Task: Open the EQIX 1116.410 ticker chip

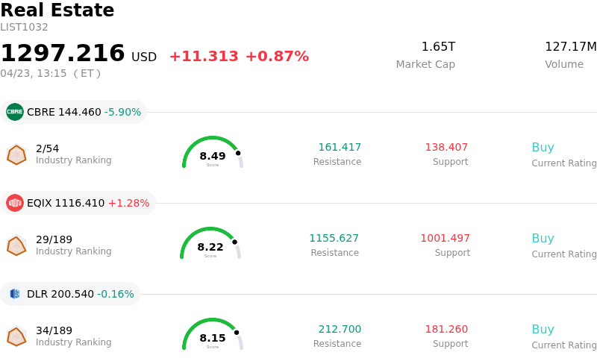Action: pos(78,203)
